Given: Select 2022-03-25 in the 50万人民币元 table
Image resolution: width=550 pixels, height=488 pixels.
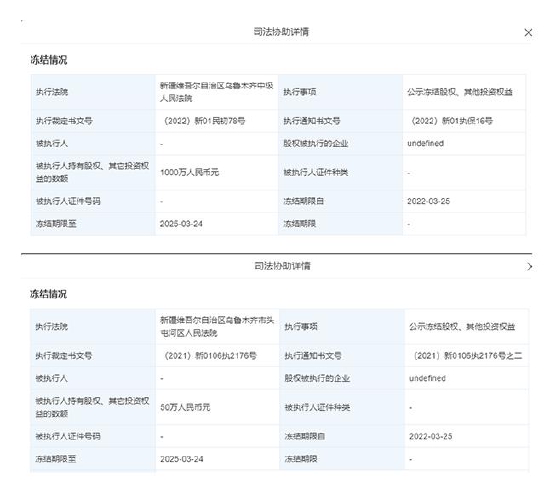Looking at the screenshot, I should tap(430, 436).
